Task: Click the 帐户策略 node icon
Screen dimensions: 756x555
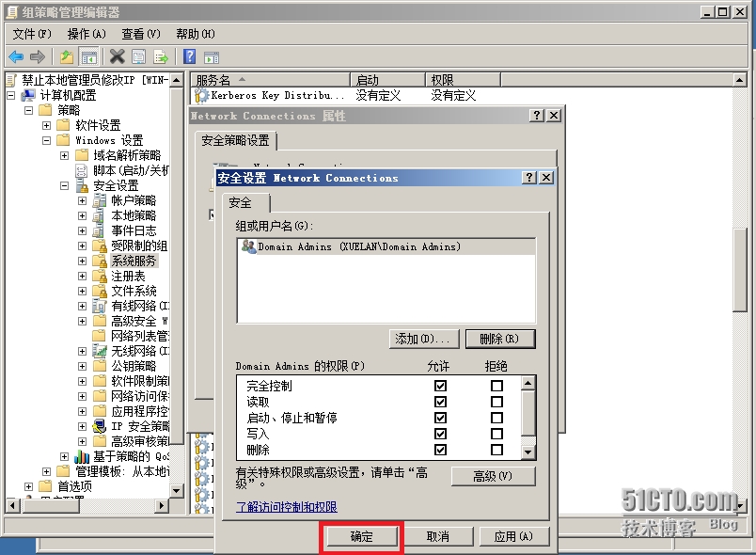Action: 100,200
